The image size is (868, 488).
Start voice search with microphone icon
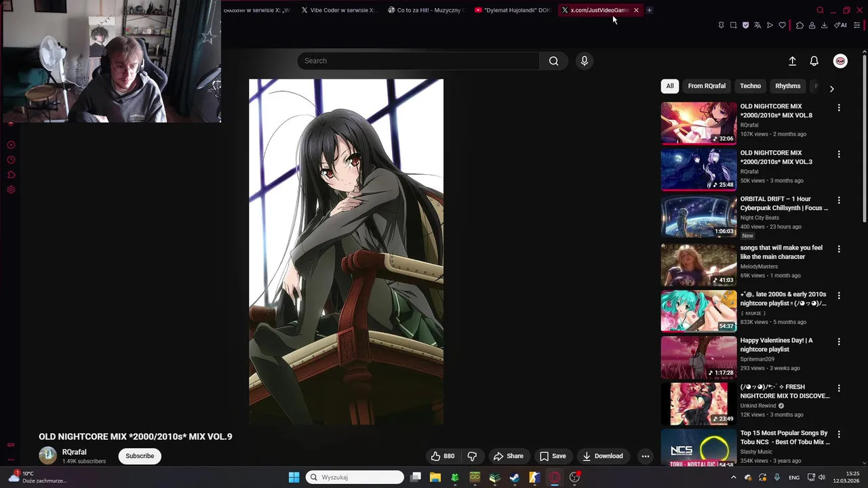tap(585, 61)
